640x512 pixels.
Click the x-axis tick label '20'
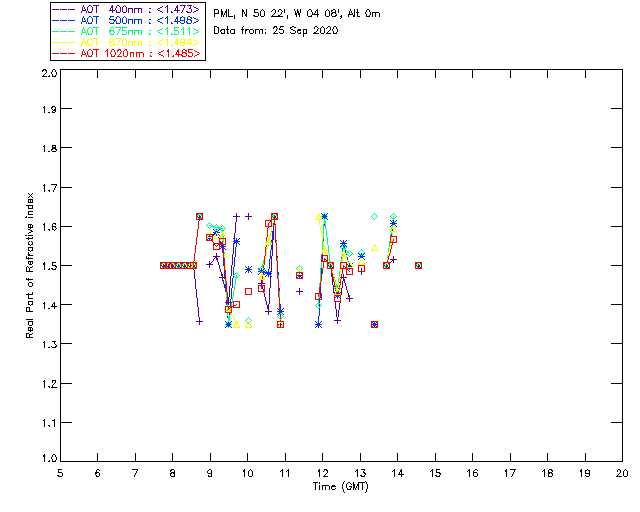[x=622, y=473]
